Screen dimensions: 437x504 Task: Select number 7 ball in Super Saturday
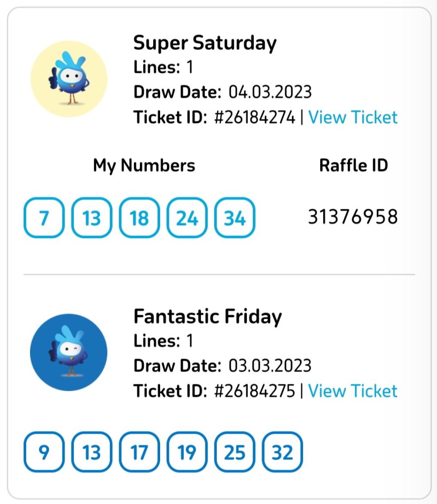tap(44, 217)
